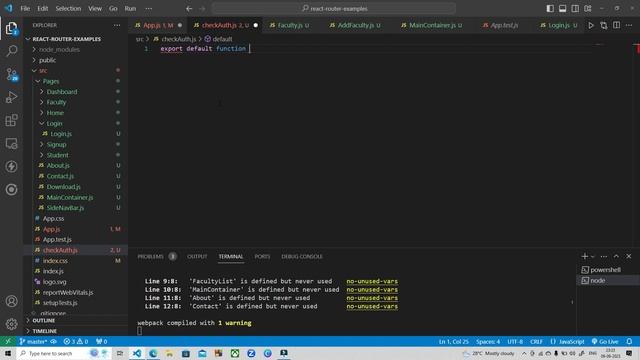
Task: Expand the node_modules folder
Action: click(x=59, y=49)
